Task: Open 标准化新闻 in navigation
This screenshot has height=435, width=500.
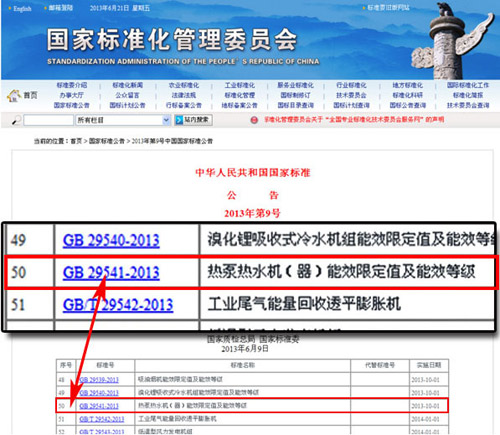Action: 128,85
